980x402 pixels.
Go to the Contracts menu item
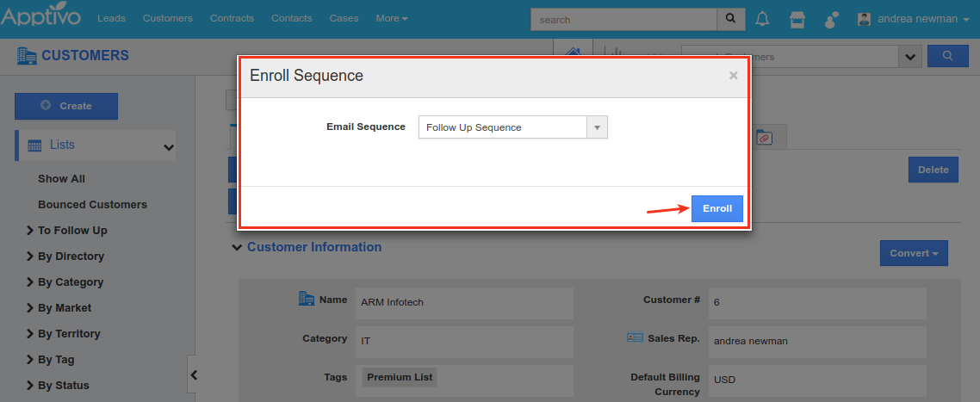(x=232, y=19)
